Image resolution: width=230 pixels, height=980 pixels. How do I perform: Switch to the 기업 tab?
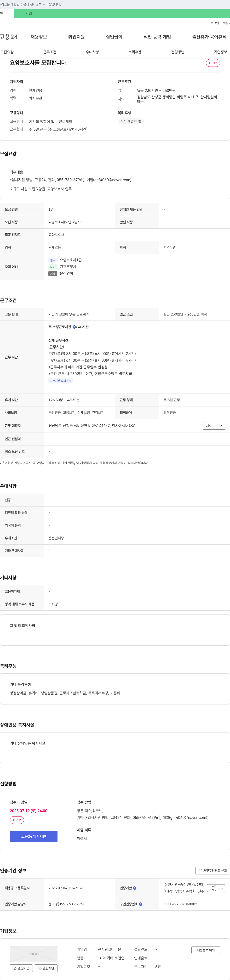click(x=29, y=13)
